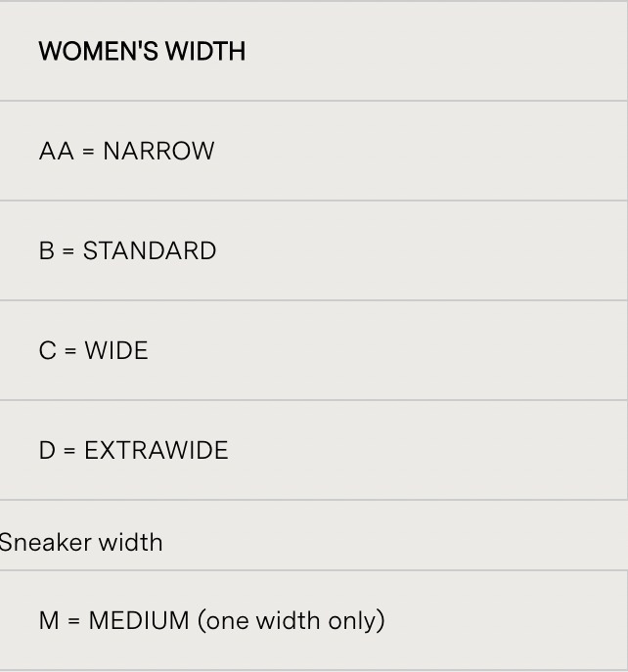Click the word NARROW
The width and height of the screenshot is (628, 672).
pos(158,151)
